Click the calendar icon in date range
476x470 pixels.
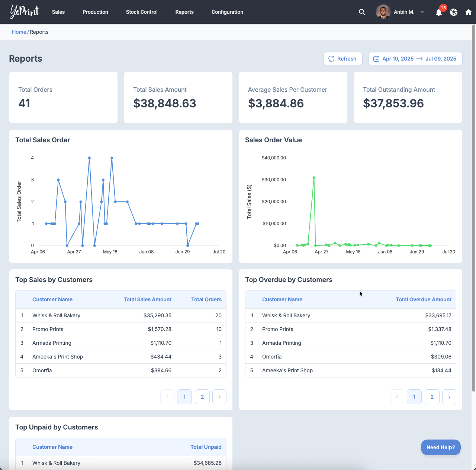pos(376,59)
